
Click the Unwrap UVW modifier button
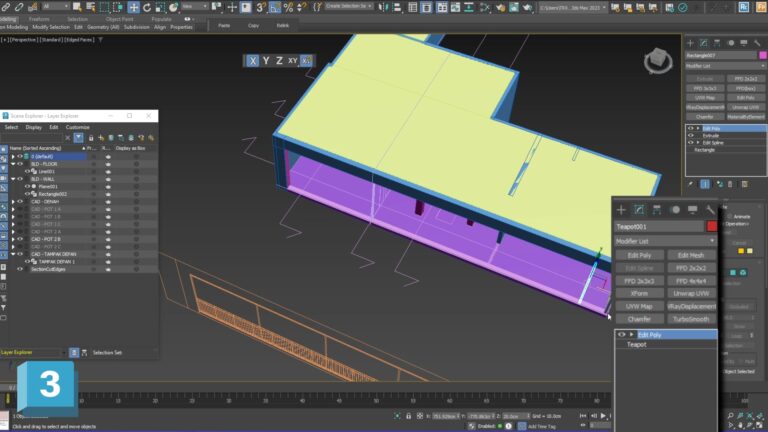(x=691, y=293)
